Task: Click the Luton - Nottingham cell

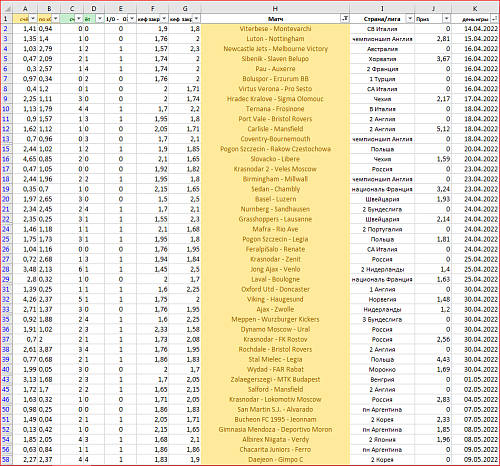Action: tap(275, 39)
